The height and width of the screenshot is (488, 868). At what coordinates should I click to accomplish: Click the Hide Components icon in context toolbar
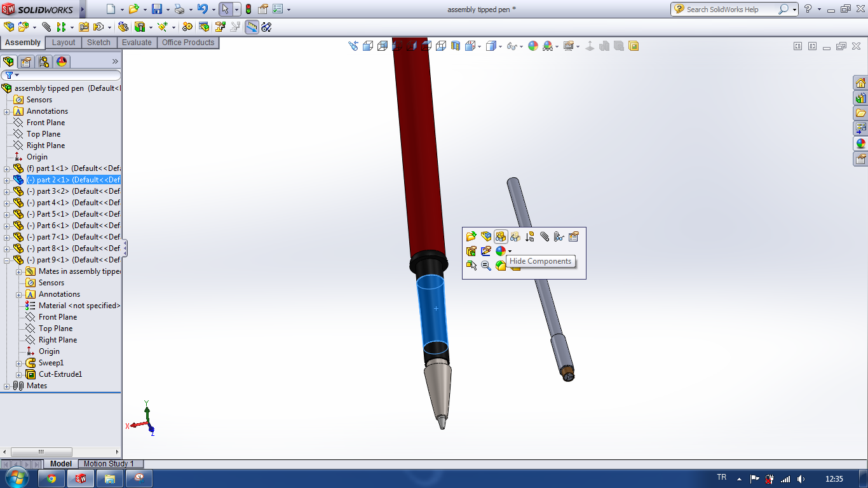501,236
